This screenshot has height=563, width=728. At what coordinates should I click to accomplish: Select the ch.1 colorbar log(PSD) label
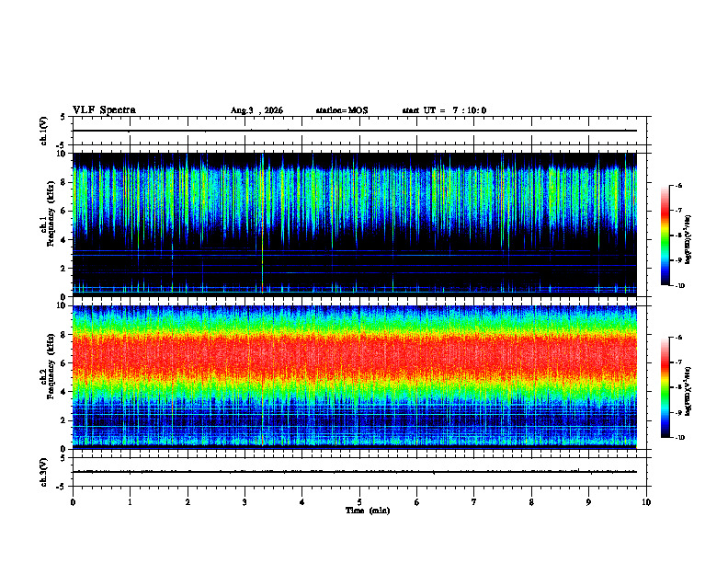688,239
